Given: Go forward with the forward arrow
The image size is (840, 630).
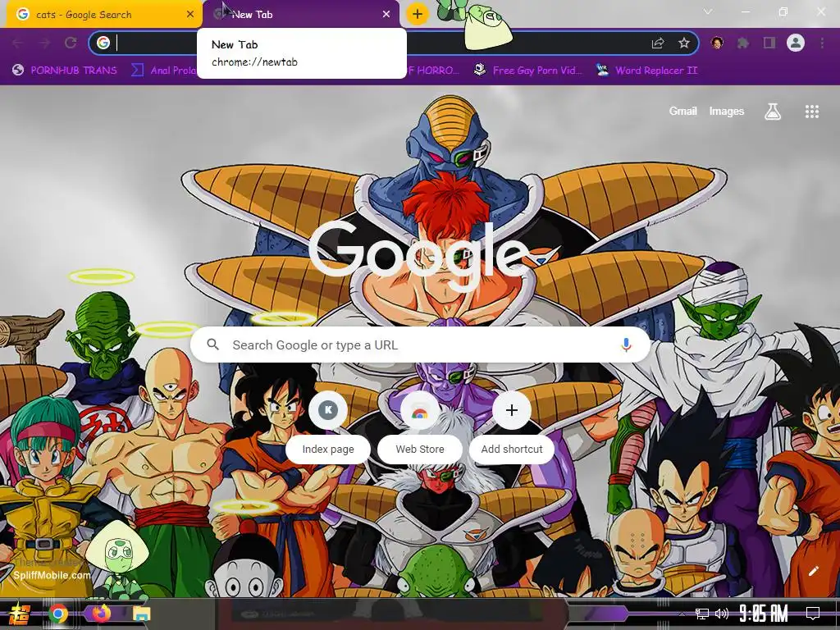Looking at the screenshot, I should tap(44, 43).
